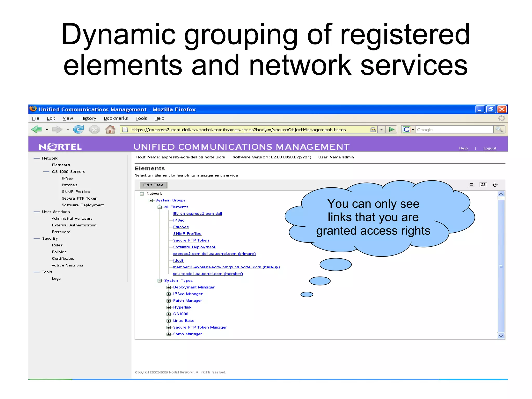Expand the Deployment Manager node
Image resolution: width=532 pixels, height=399 pixels.
(169, 287)
